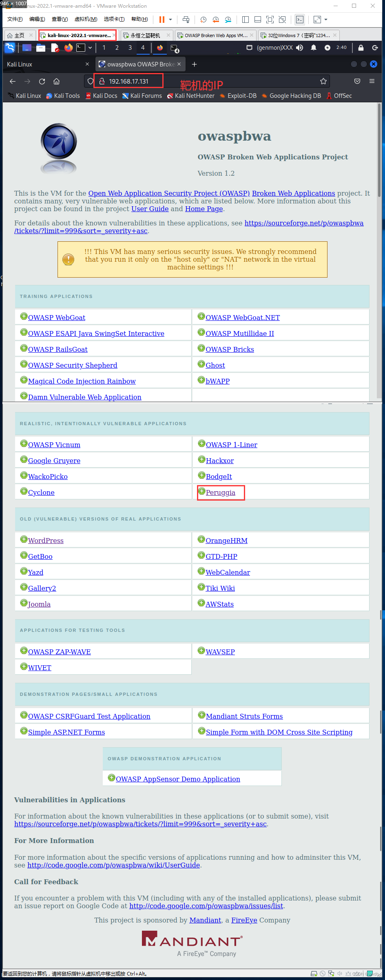Viewport: 385px width, 980px height.
Task: Toggle VMware sidebar panel view icon
Action: [246, 20]
